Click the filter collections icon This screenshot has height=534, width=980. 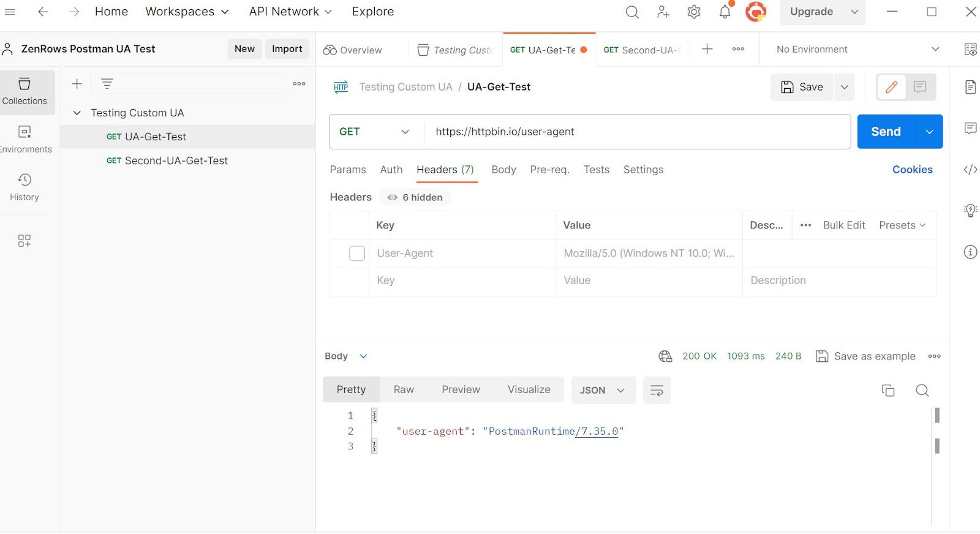coord(107,84)
